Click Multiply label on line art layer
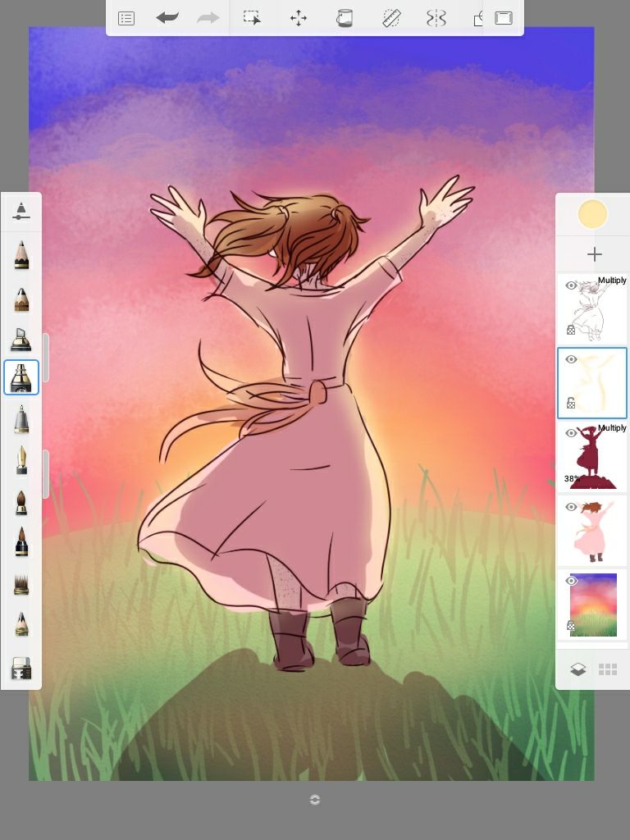 click(x=612, y=281)
